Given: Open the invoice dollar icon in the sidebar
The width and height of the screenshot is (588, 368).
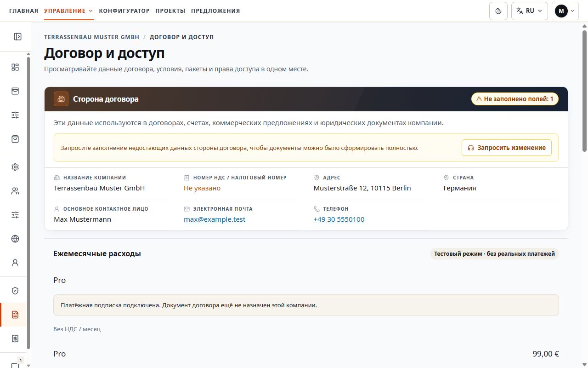Looking at the screenshot, I should tap(15, 339).
